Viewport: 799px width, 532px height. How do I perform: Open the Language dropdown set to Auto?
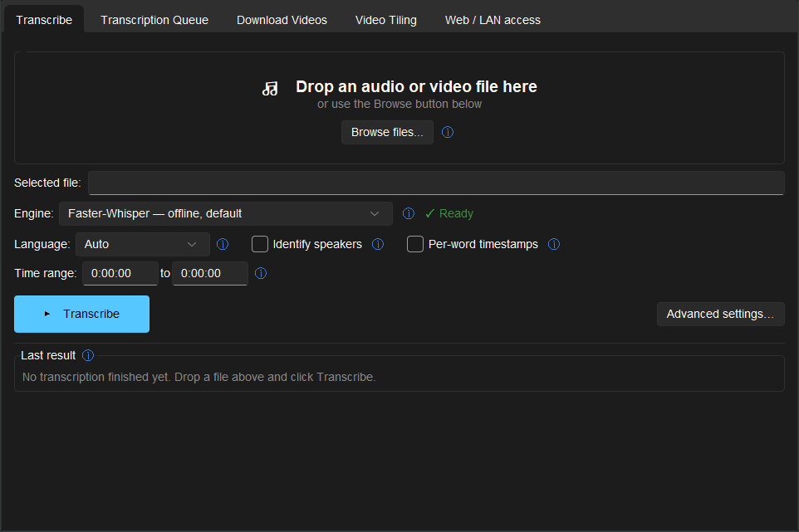click(x=143, y=244)
